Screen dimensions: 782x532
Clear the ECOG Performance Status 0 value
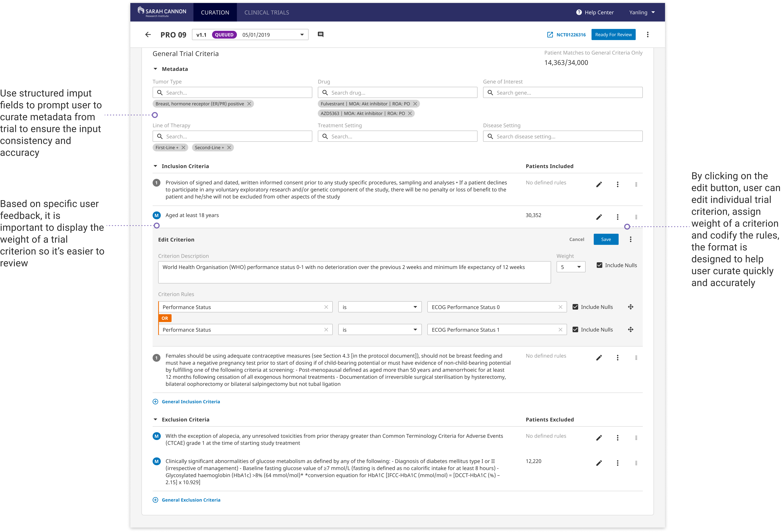coord(560,307)
